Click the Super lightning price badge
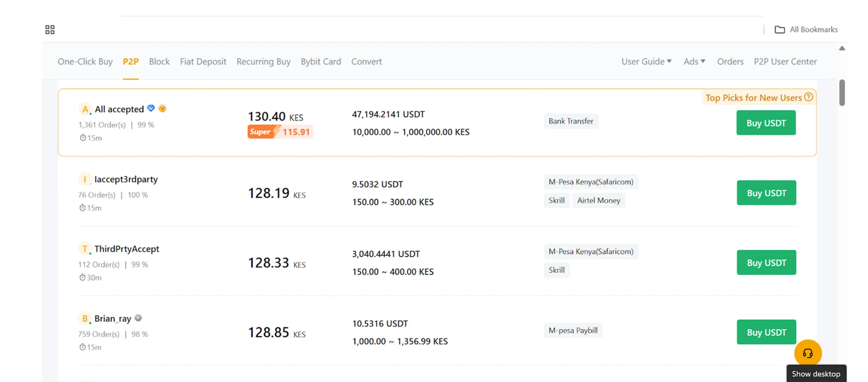The width and height of the screenshot is (868, 382). (x=280, y=132)
